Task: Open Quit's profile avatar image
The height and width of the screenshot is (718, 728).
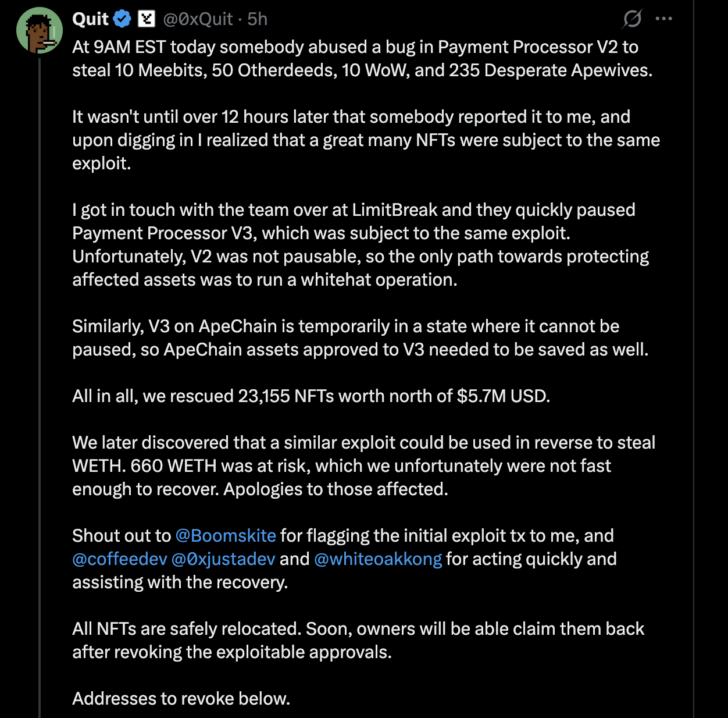Action: (x=40, y=31)
